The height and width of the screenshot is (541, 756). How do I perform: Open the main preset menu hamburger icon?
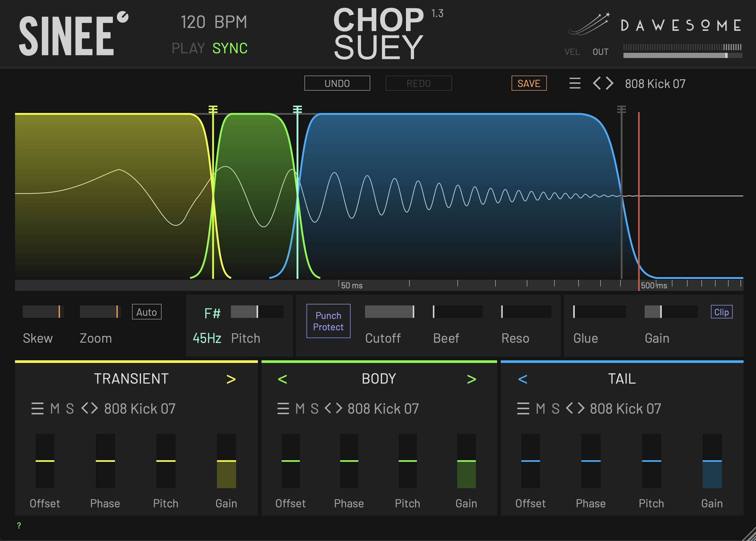point(575,83)
